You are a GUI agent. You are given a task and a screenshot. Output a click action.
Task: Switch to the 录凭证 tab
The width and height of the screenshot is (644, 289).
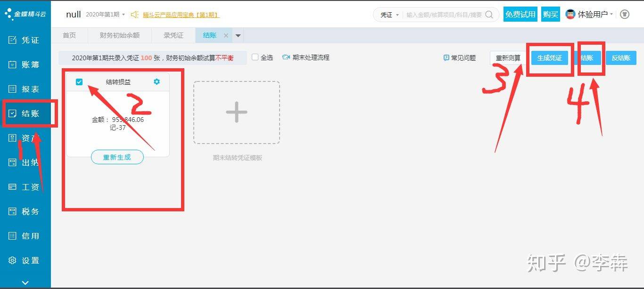coord(173,36)
